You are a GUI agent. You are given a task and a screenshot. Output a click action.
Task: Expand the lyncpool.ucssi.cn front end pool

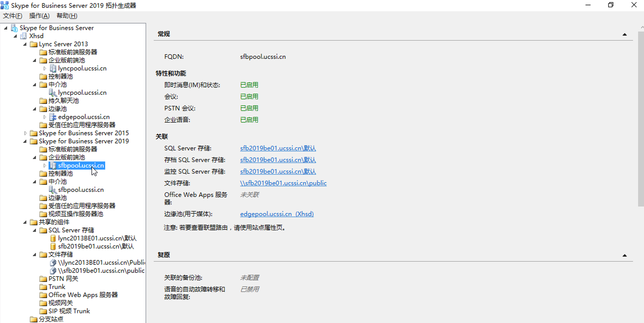click(x=44, y=68)
